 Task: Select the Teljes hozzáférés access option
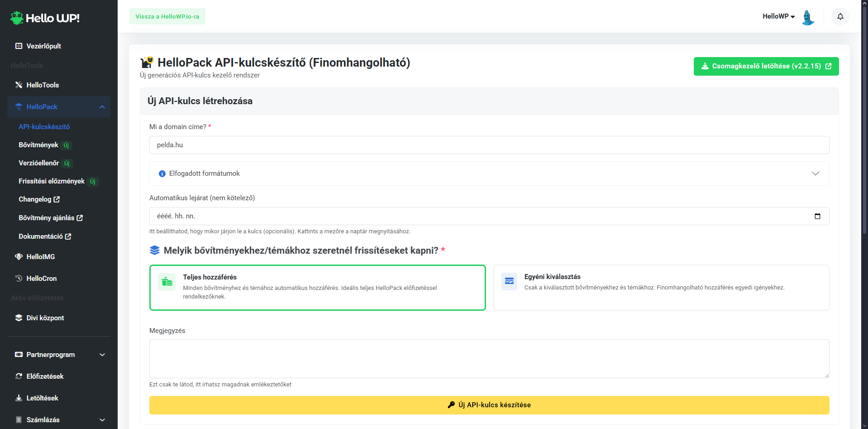317,288
